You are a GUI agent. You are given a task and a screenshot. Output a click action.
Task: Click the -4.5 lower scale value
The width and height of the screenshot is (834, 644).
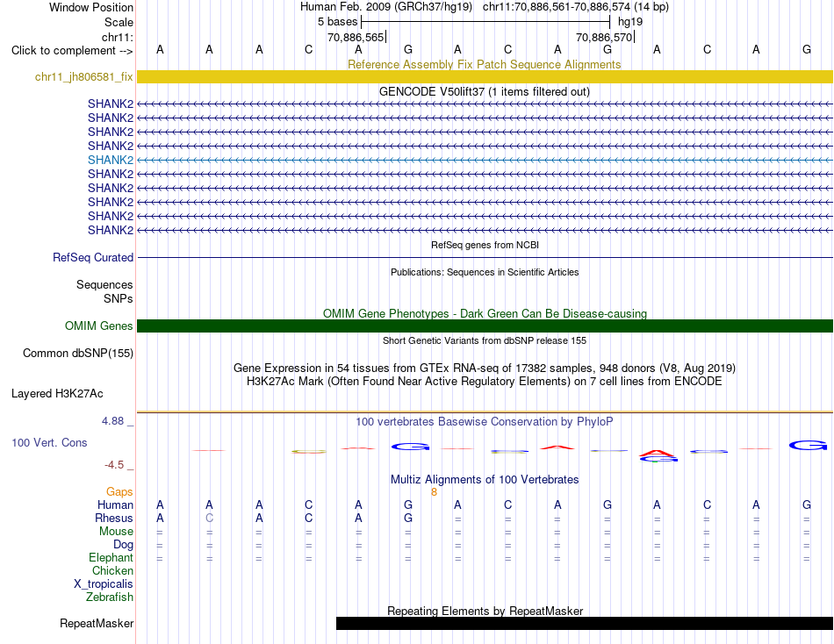[114, 465]
